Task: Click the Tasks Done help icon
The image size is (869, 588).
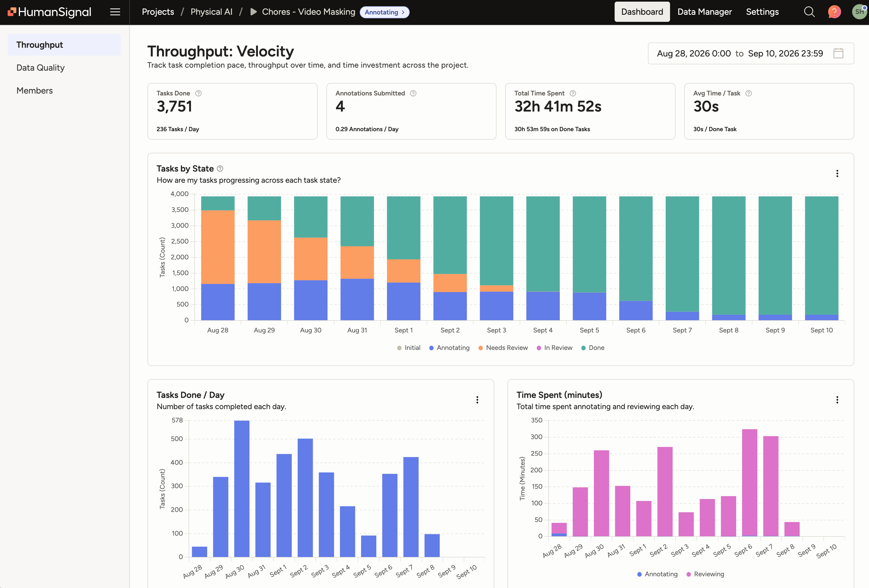Action: (198, 93)
